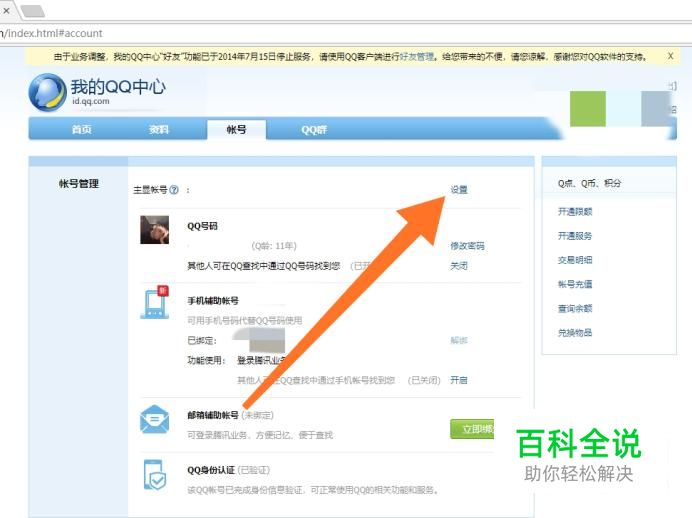Close the browser tab with the X
This screenshot has height=518, width=692.
6,11
